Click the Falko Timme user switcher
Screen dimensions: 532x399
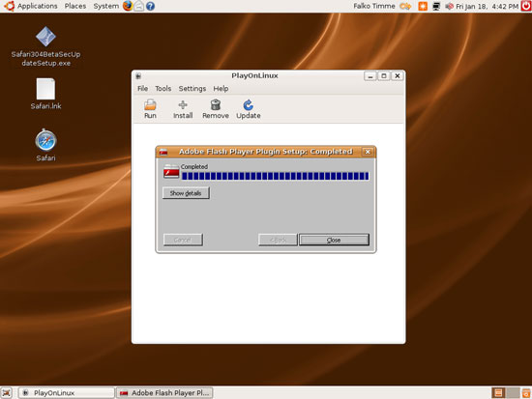[374, 6]
